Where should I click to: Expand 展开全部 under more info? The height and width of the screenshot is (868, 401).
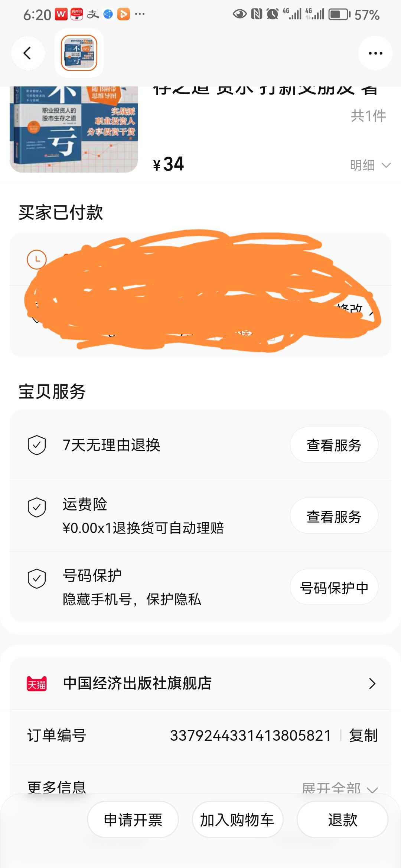click(339, 787)
